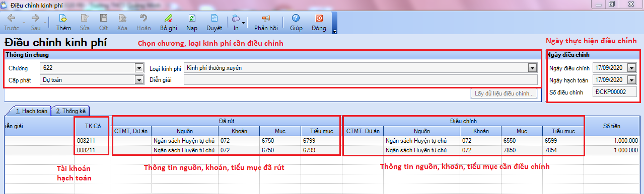Open the Ngày điều chỉnh date picker
644x194 pixels.
[631, 68]
